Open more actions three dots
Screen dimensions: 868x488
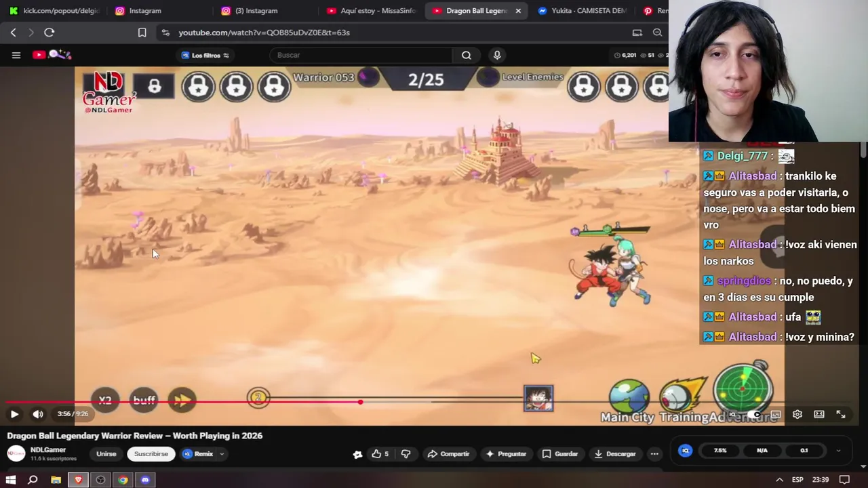point(654,454)
